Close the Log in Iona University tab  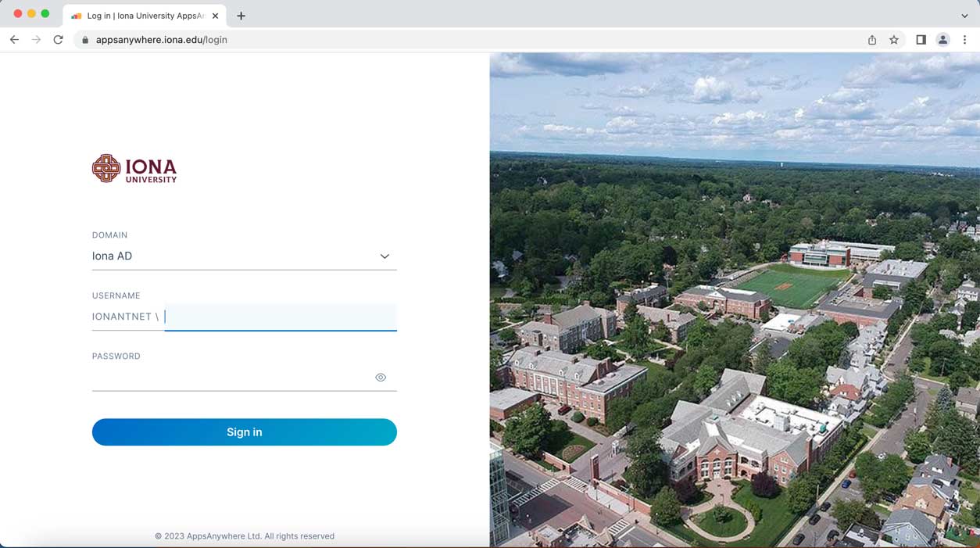pyautogui.click(x=215, y=16)
